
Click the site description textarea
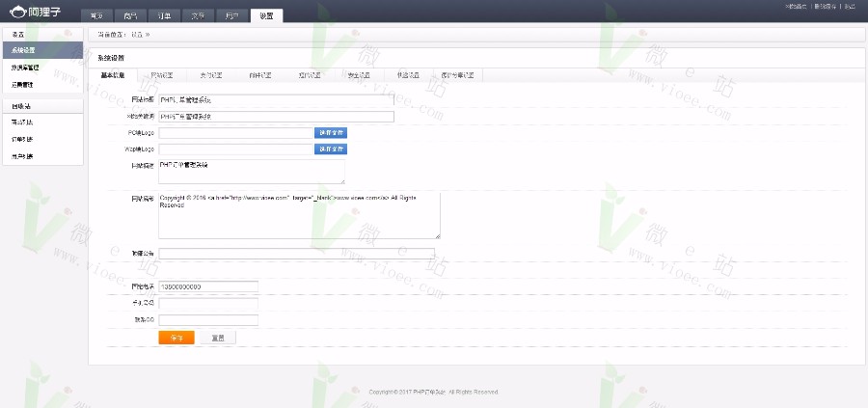point(252,172)
